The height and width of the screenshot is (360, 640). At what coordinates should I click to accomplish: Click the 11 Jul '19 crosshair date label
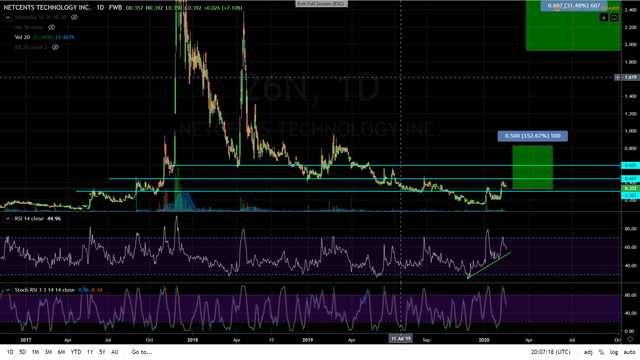click(x=401, y=339)
